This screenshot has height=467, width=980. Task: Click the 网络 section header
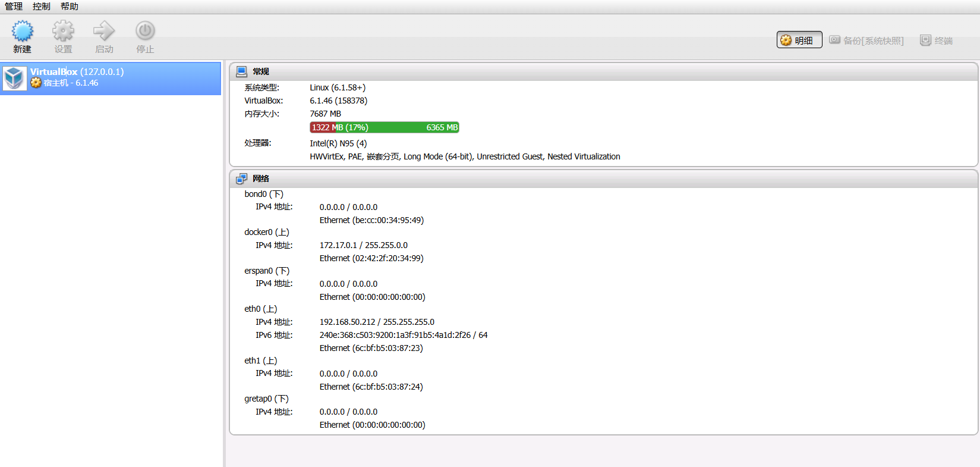(x=603, y=178)
